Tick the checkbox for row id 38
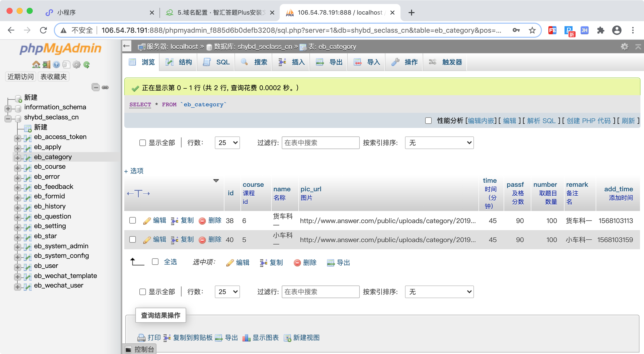Viewport: 644px width, 354px height. click(133, 221)
